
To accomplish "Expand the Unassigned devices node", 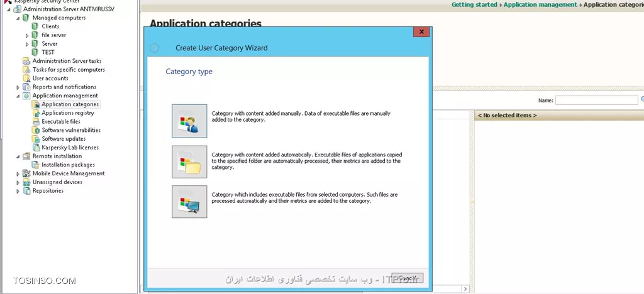I will [18, 182].
